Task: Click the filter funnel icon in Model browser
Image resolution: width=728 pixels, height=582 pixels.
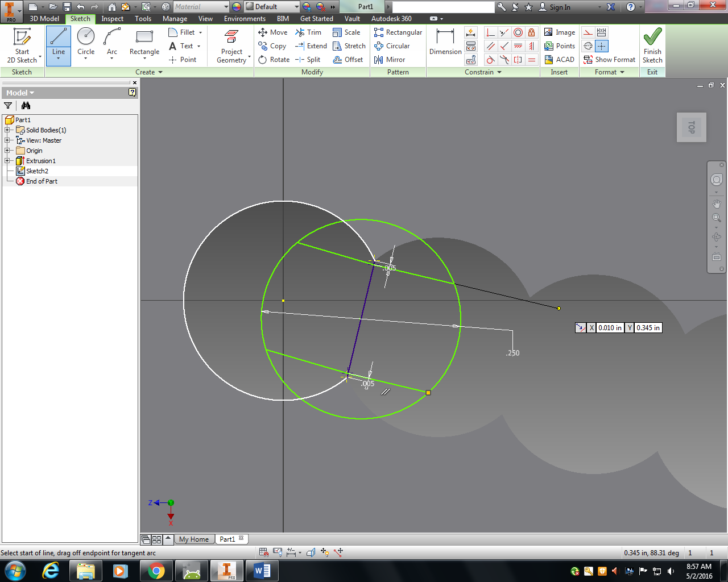Action: [x=8, y=105]
